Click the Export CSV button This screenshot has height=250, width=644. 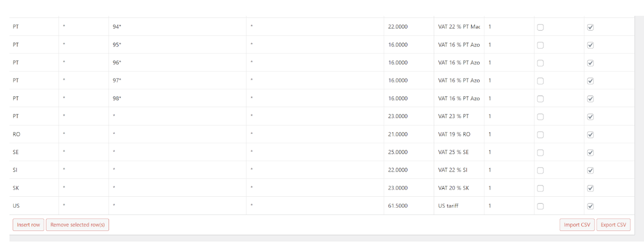click(613, 225)
